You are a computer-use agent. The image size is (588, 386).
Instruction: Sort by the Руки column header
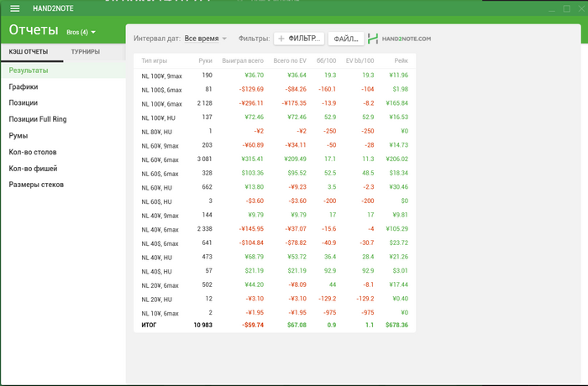coord(205,60)
